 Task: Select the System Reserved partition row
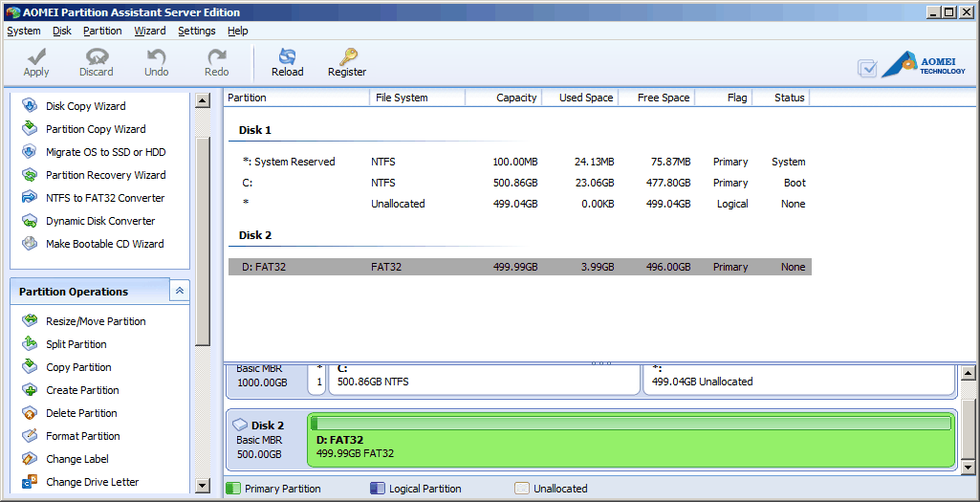click(520, 162)
